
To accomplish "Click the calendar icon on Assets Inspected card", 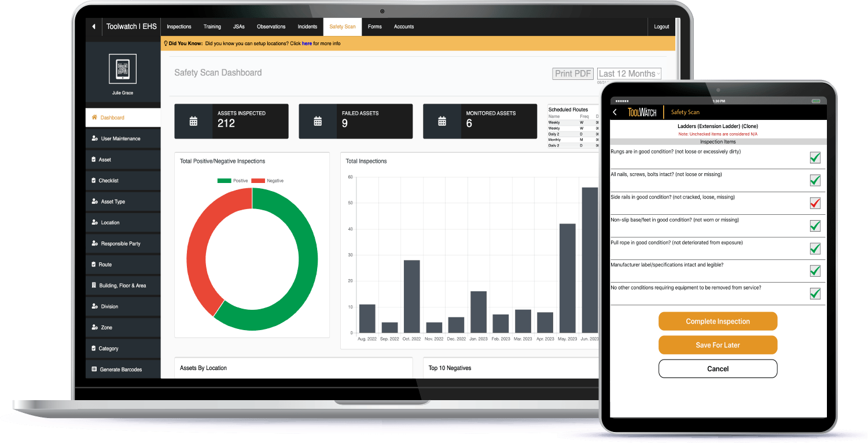I will pyautogui.click(x=193, y=122).
